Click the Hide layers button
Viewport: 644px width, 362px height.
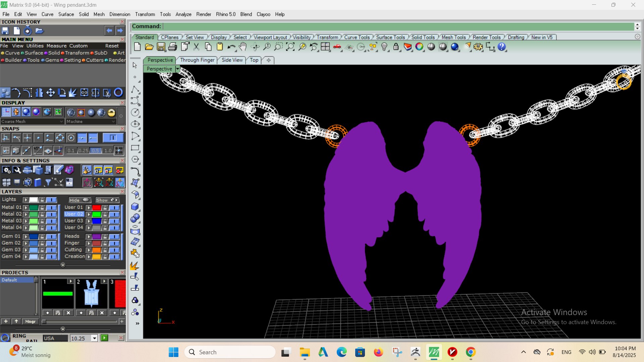pos(79,200)
